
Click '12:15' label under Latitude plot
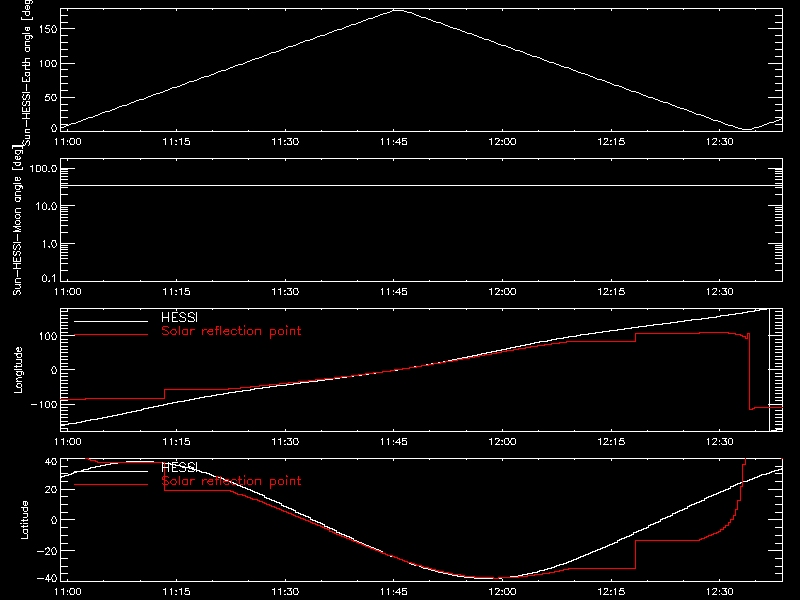click(x=611, y=591)
